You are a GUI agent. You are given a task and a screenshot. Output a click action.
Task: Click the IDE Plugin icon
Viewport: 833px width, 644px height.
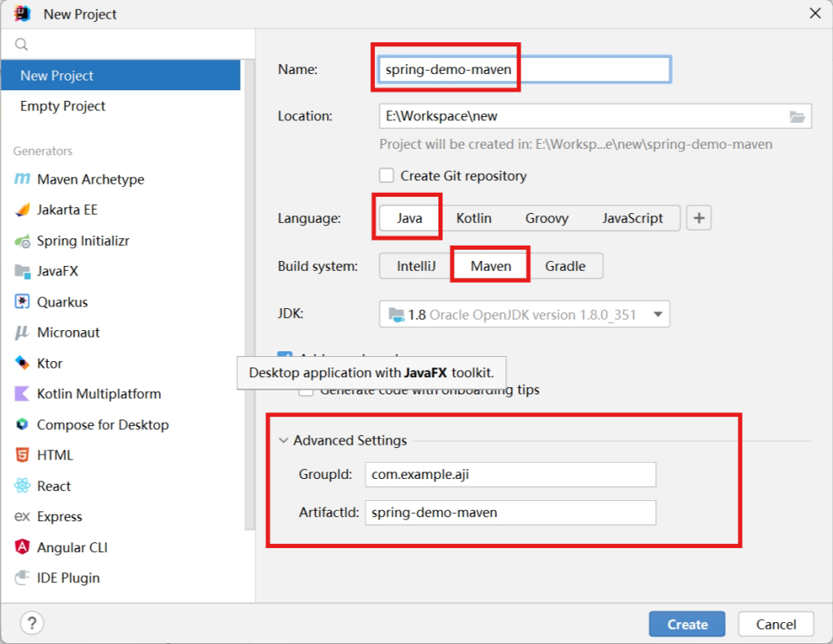tap(22, 577)
